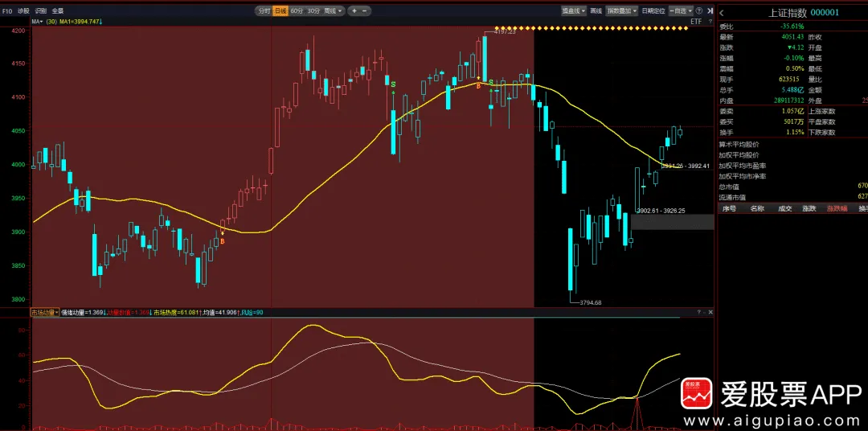
Task: Click the orange B buy marker near 3900
Action: 223,241
